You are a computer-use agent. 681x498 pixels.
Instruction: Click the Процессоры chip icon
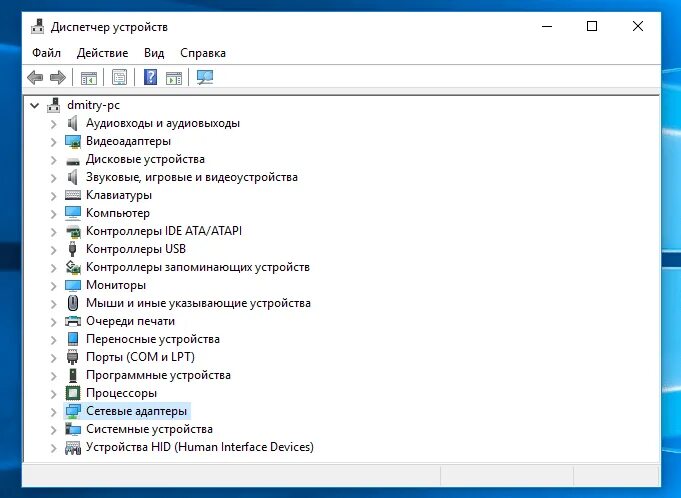(x=73, y=393)
